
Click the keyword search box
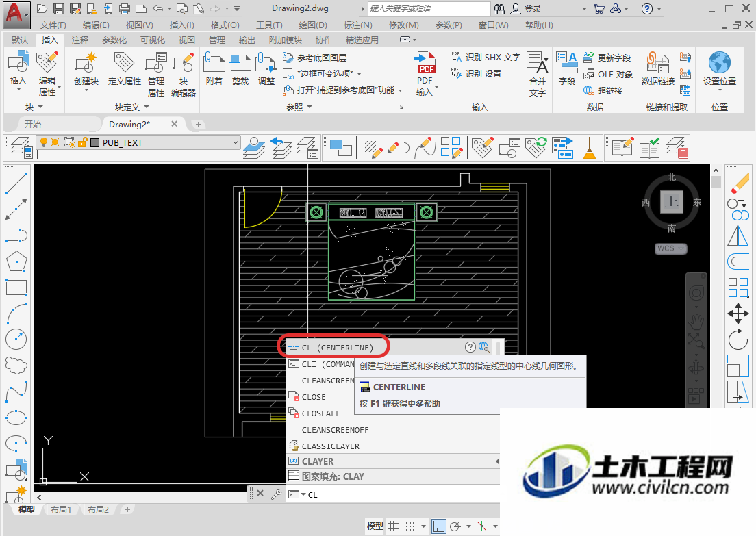click(429, 9)
